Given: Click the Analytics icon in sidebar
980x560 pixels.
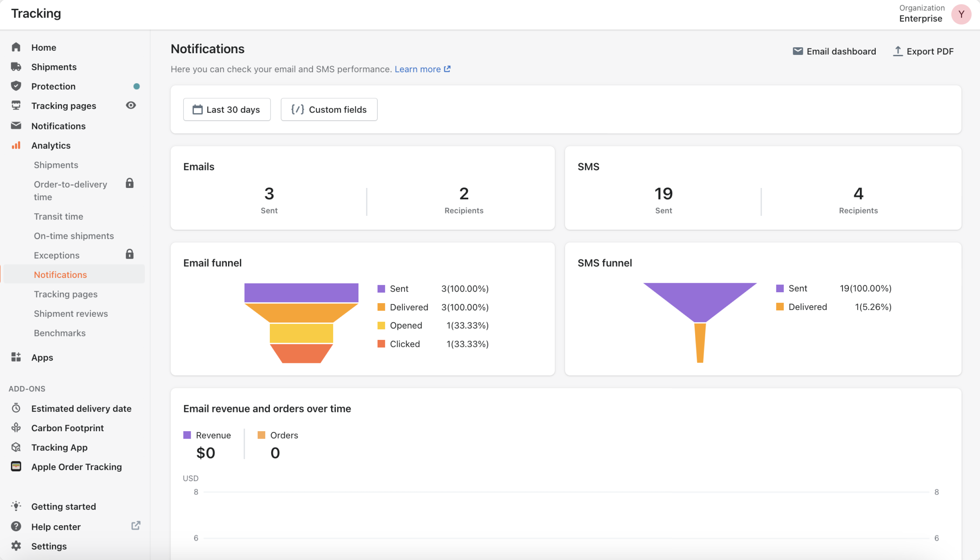Looking at the screenshot, I should pos(16,145).
